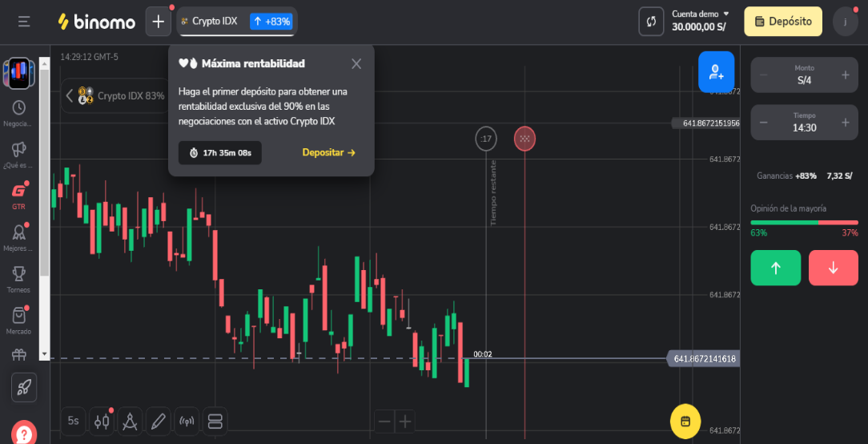The height and width of the screenshot is (444, 868).
Task: Open the drawing tools pencil
Action: click(159, 421)
